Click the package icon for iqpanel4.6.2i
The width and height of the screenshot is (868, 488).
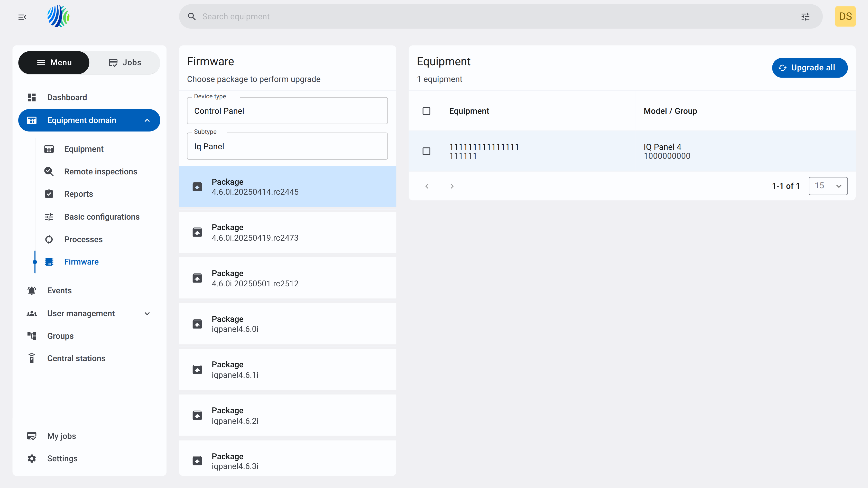[197, 415]
